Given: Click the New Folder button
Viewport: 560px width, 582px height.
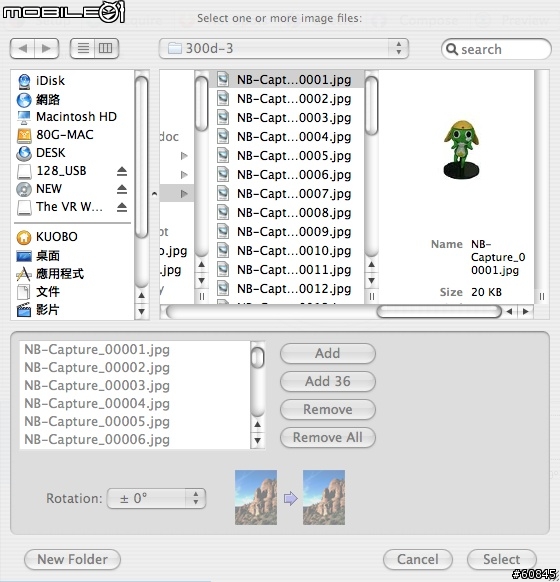Looking at the screenshot, I should pyautogui.click(x=72, y=559).
